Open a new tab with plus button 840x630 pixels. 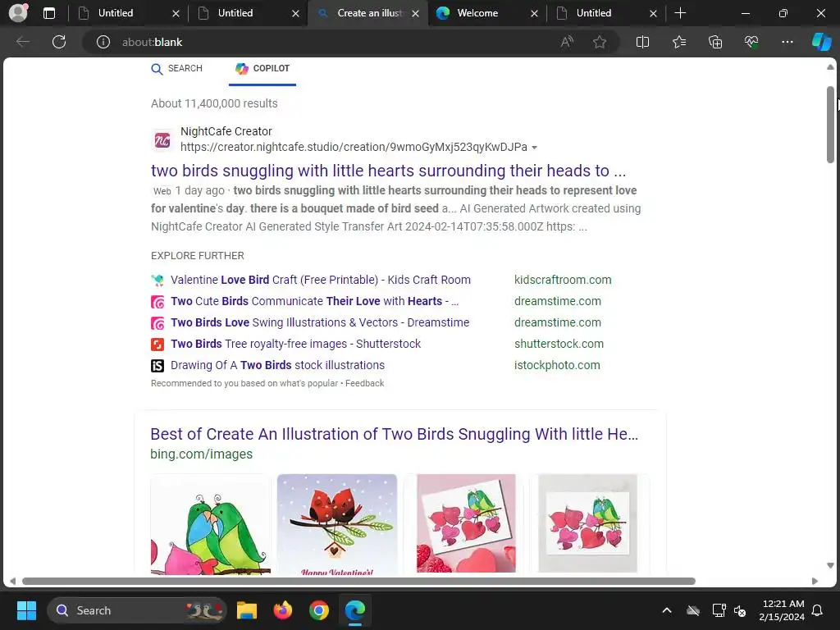click(x=680, y=13)
